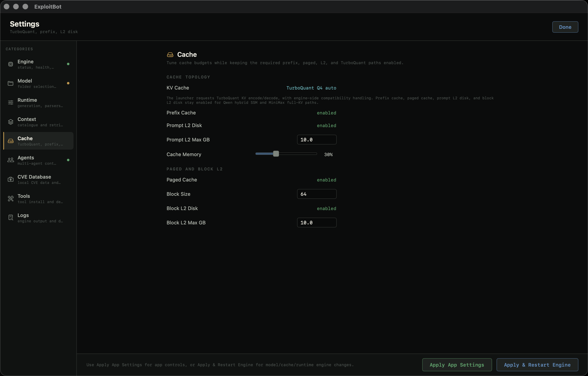Viewport: 588px width, 376px height.
Task: Click the Cache drive icon in sidebar
Action: pos(10,141)
